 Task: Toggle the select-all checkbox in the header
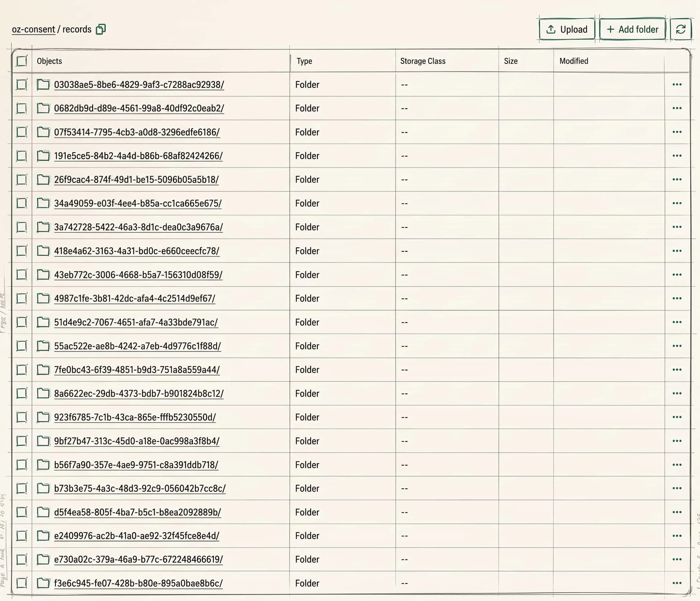pos(22,61)
